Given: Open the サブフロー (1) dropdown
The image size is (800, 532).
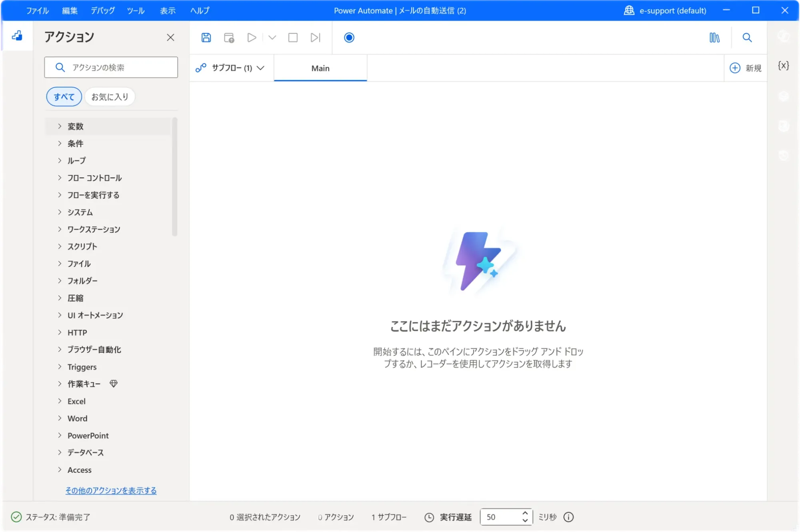Looking at the screenshot, I should click(230, 68).
